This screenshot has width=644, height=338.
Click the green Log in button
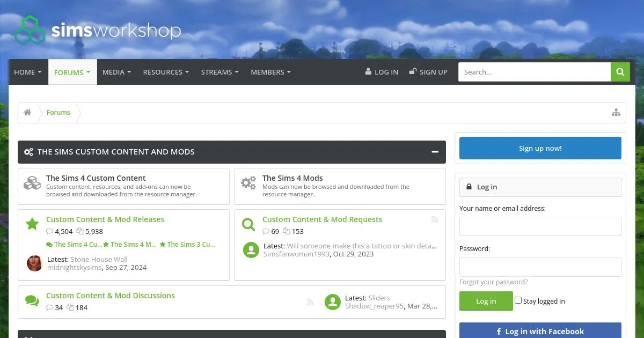coord(486,301)
